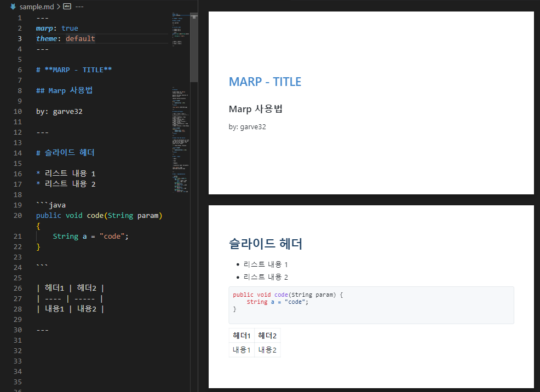
Task: Click the '리스트 내용 1' bullet in the preview
Action: [x=266, y=264]
